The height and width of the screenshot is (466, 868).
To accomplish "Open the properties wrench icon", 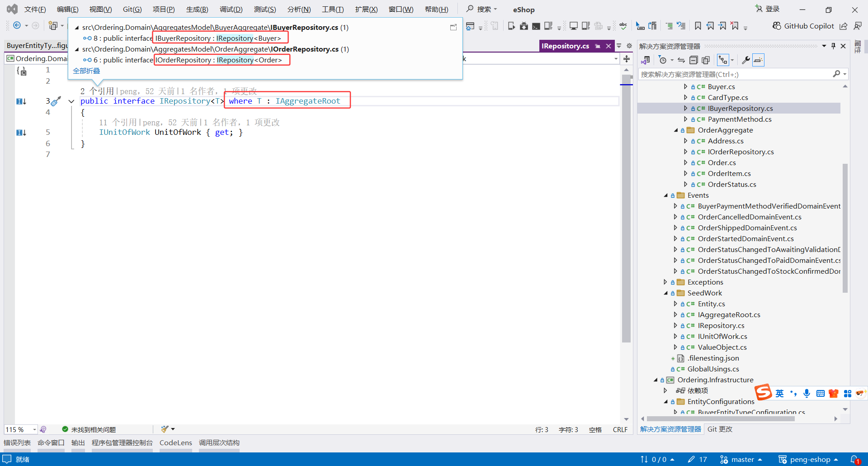I will [x=746, y=60].
